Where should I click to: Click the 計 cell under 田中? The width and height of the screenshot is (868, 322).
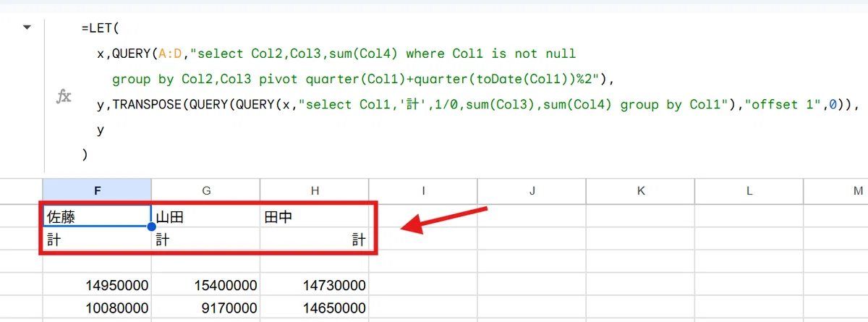coord(315,240)
